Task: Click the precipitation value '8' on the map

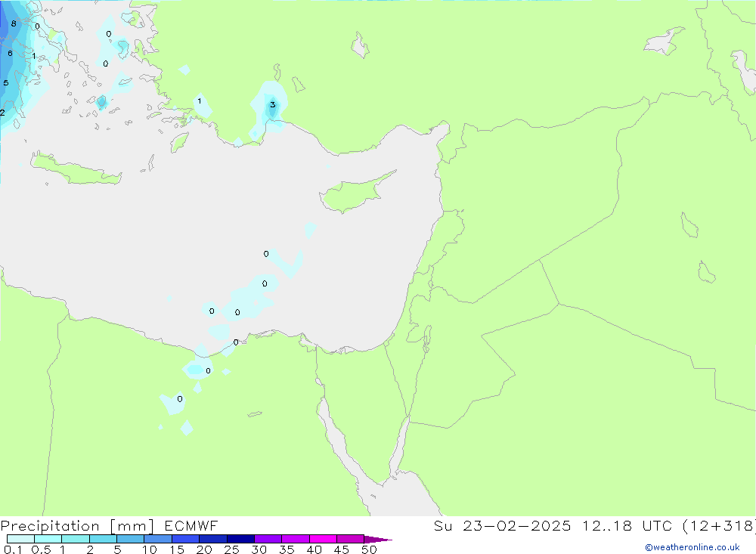Action: 14,23
